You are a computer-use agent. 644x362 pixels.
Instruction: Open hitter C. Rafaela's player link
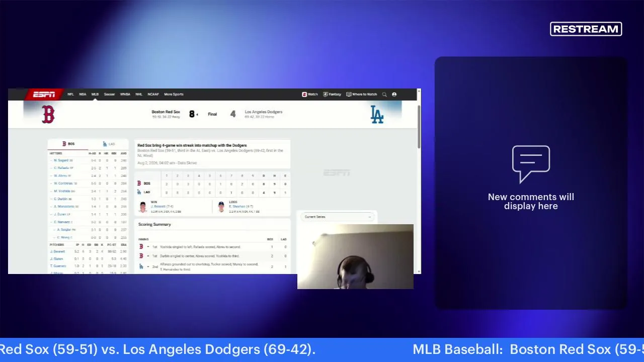(61, 168)
